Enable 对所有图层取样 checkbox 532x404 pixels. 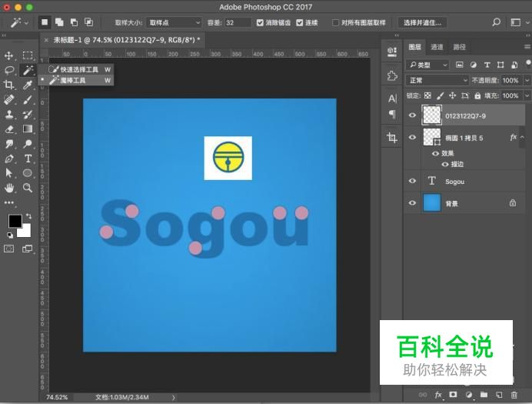coord(335,23)
